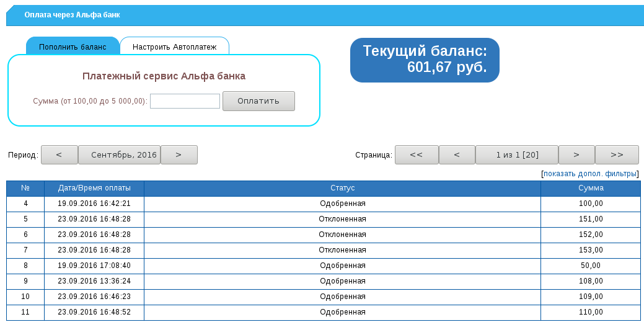Jump to last page with '>>'

coord(617,155)
